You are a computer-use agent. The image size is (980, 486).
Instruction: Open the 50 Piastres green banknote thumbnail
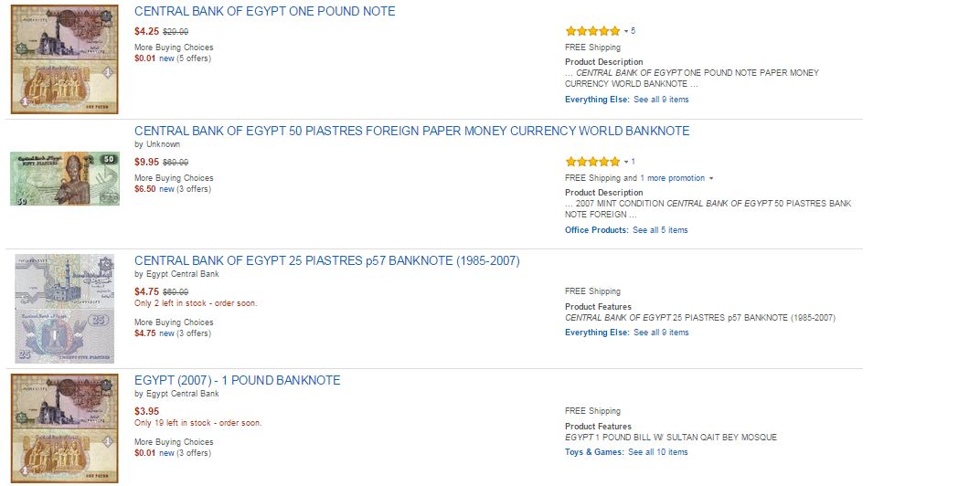pyautogui.click(x=65, y=179)
